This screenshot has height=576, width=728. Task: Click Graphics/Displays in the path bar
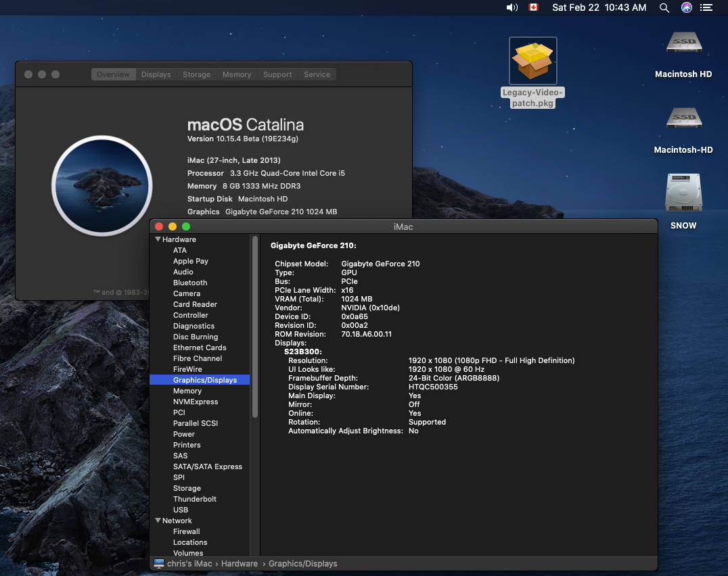(302, 563)
